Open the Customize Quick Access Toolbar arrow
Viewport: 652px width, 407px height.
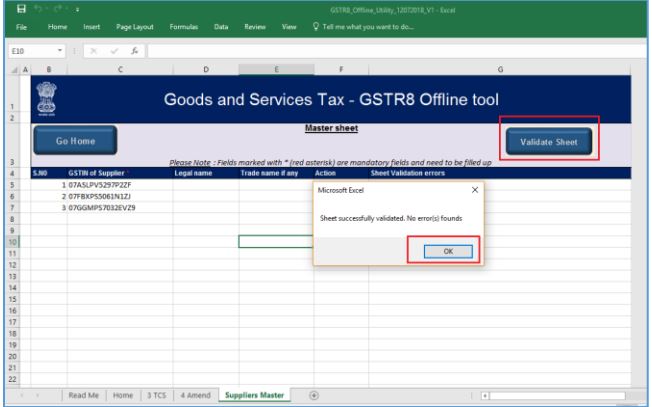click(77, 9)
